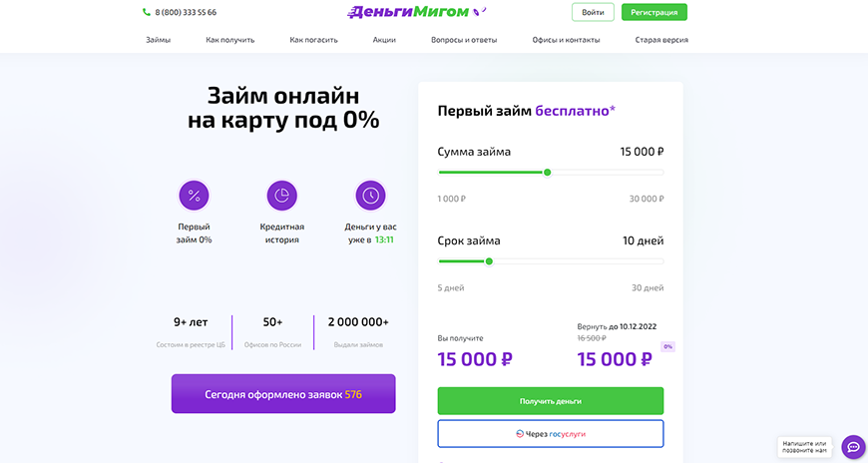Image resolution: width=868 pixels, height=463 pixels.
Task: Click the 0% badge near repayment amount
Action: coord(668,347)
